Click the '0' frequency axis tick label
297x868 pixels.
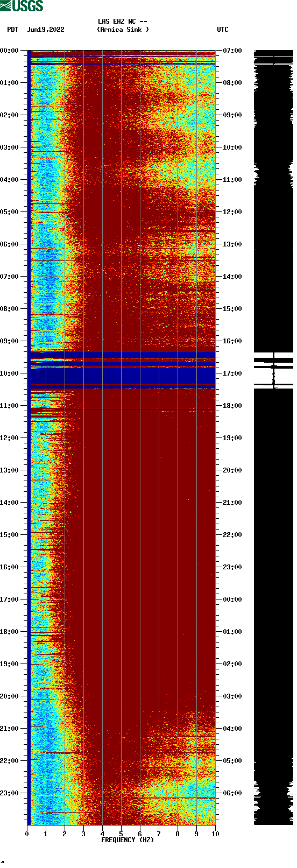point(27,834)
